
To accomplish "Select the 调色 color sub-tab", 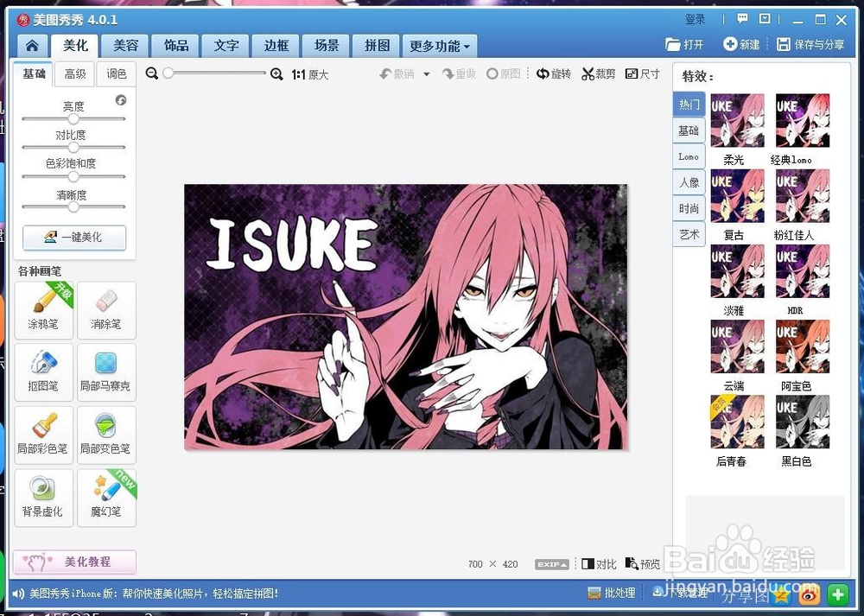I will (x=117, y=73).
